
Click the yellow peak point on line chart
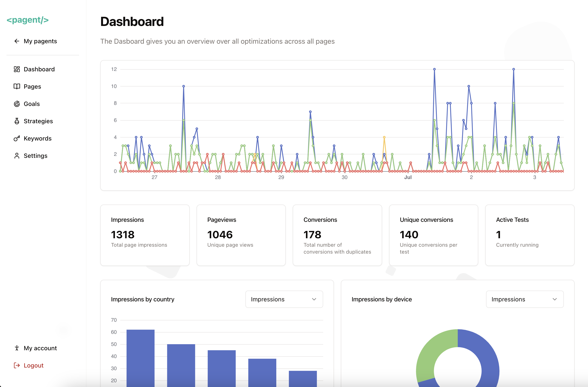[x=384, y=137]
